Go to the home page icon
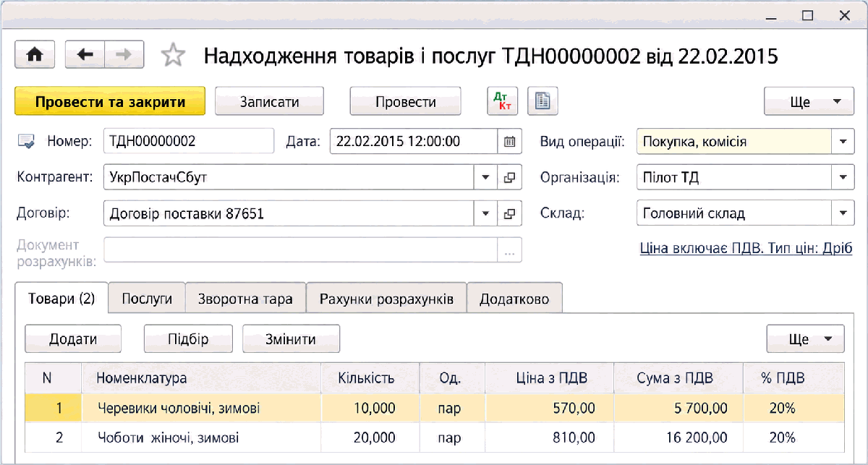This screenshot has height=465, width=868. click(x=35, y=55)
